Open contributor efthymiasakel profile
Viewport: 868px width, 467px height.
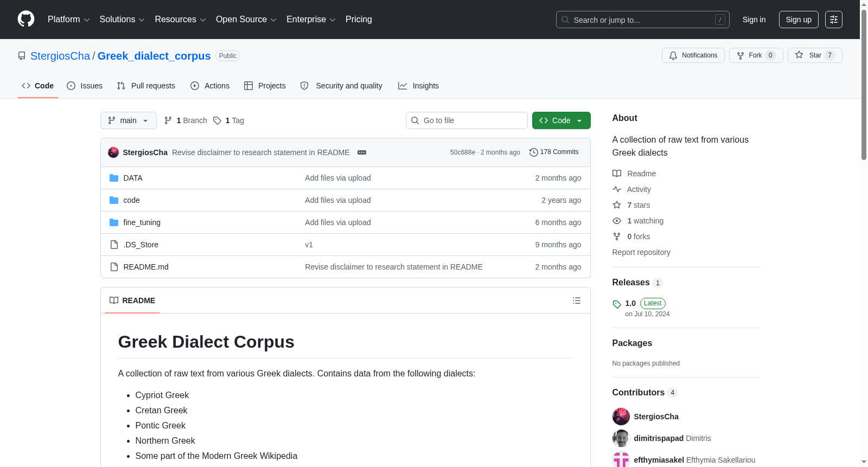click(x=659, y=460)
